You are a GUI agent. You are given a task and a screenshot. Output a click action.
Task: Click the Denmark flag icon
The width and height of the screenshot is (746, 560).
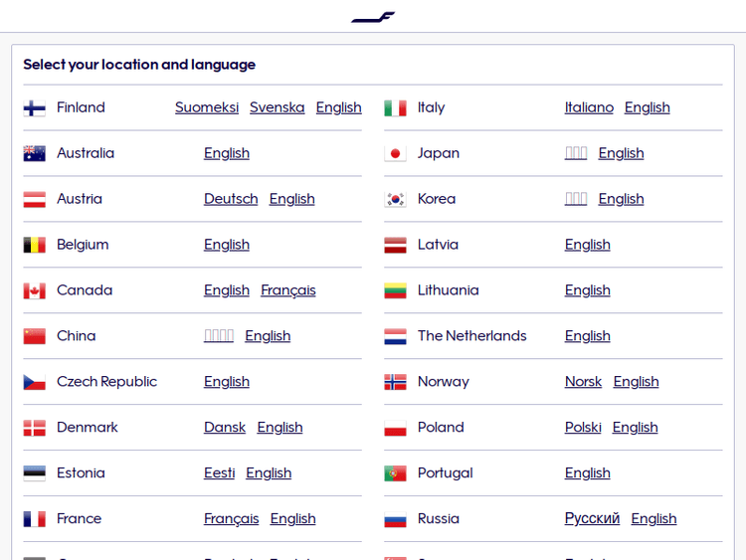click(x=34, y=428)
